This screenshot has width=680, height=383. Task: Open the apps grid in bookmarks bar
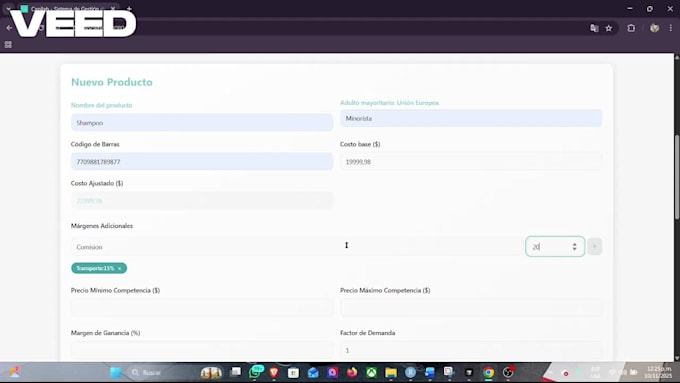[8, 44]
